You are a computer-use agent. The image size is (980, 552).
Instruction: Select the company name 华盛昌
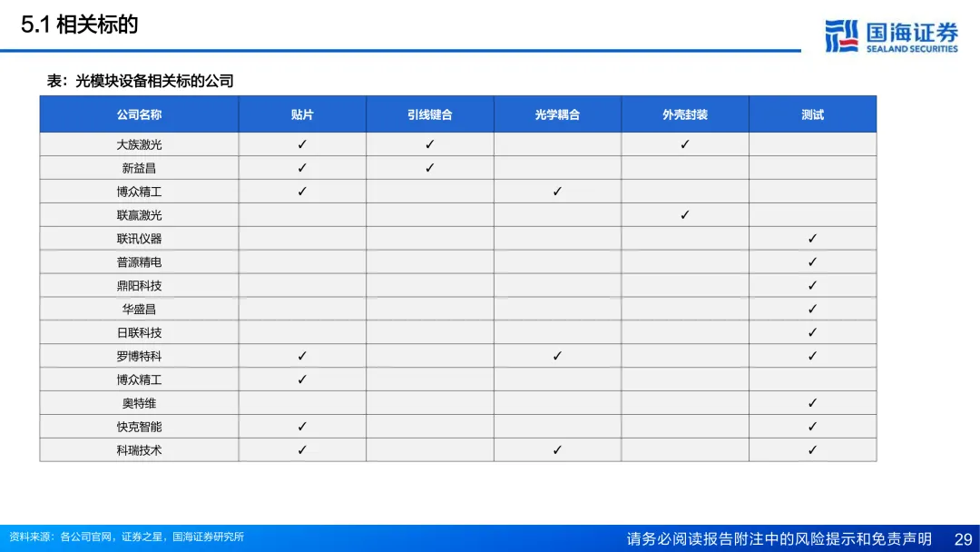(139, 309)
